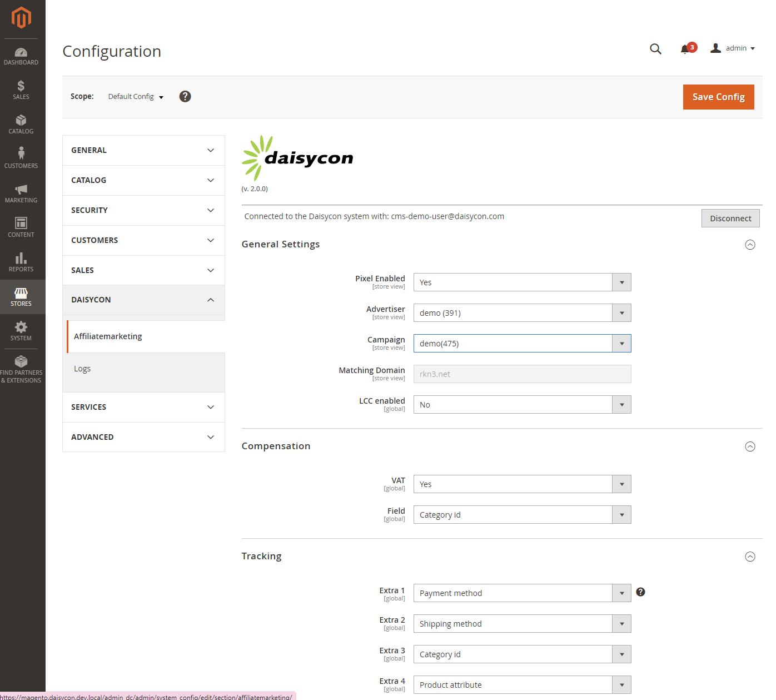Click the connected account status text
This screenshot has height=700, width=776.
tap(374, 216)
